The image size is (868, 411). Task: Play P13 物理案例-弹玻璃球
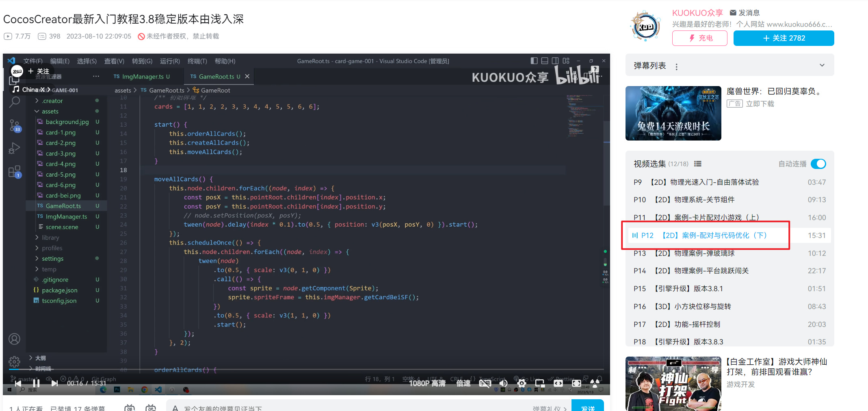(729, 253)
